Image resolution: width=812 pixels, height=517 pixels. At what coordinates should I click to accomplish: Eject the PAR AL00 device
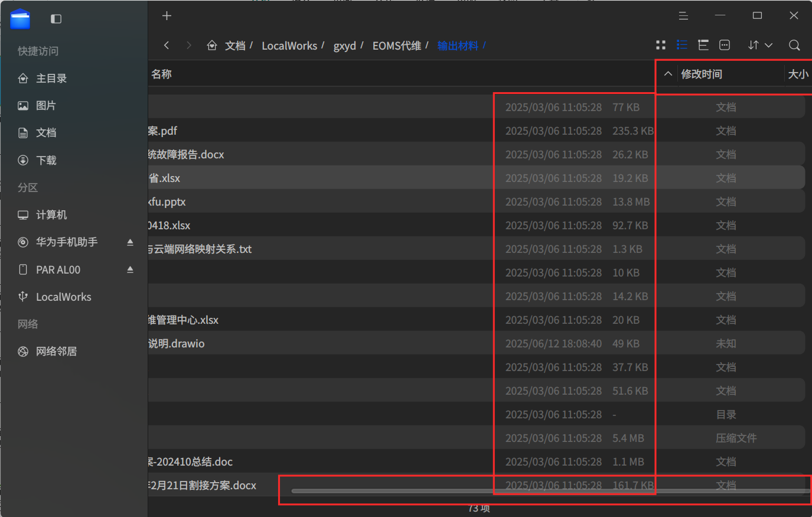pyautogui.click(x=130, y=269)
